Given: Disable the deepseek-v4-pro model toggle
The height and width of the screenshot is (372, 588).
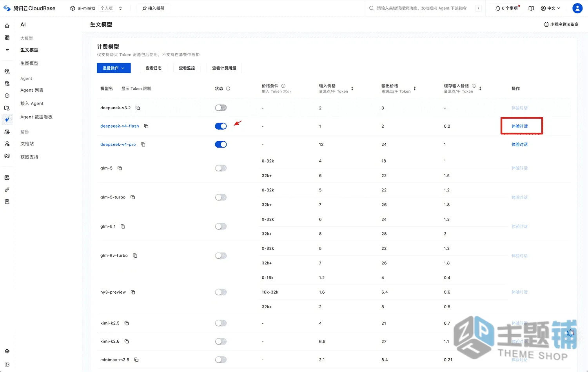Looking at the screenshot, I should [x=221, y=144].
